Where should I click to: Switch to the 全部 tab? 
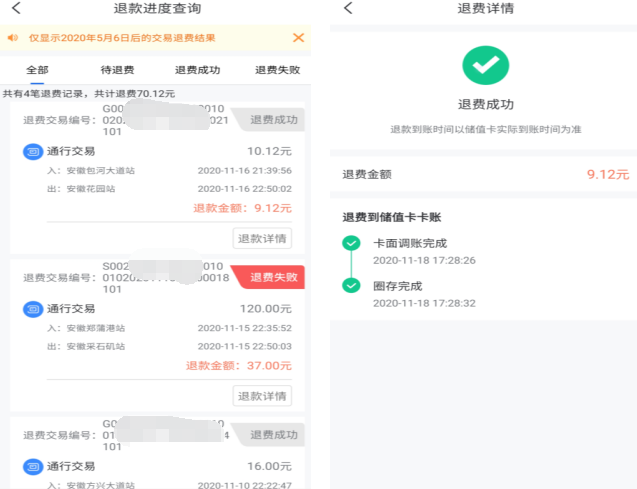pyautogui.click(x=37, y=70)
